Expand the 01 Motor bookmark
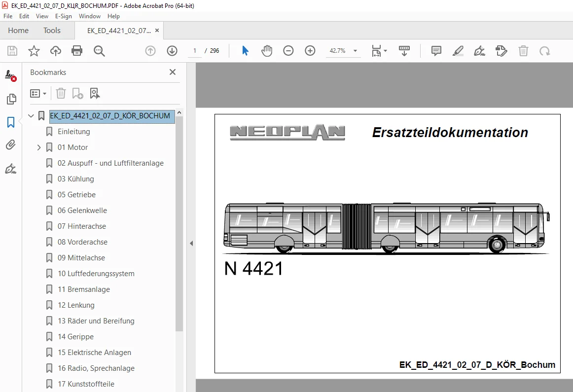Image resolution: width=573 pixels, height=392 pixels. (x=39, y=147)
